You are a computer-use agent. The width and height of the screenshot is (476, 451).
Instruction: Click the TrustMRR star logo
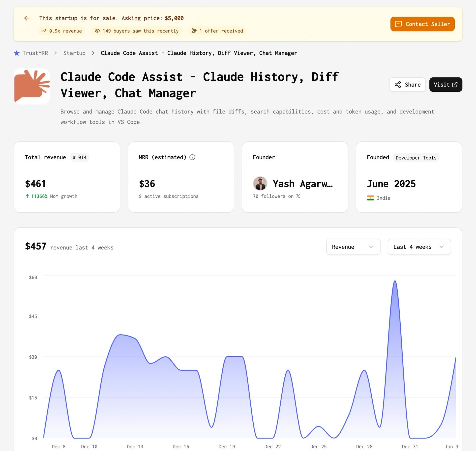click(17, 53)
